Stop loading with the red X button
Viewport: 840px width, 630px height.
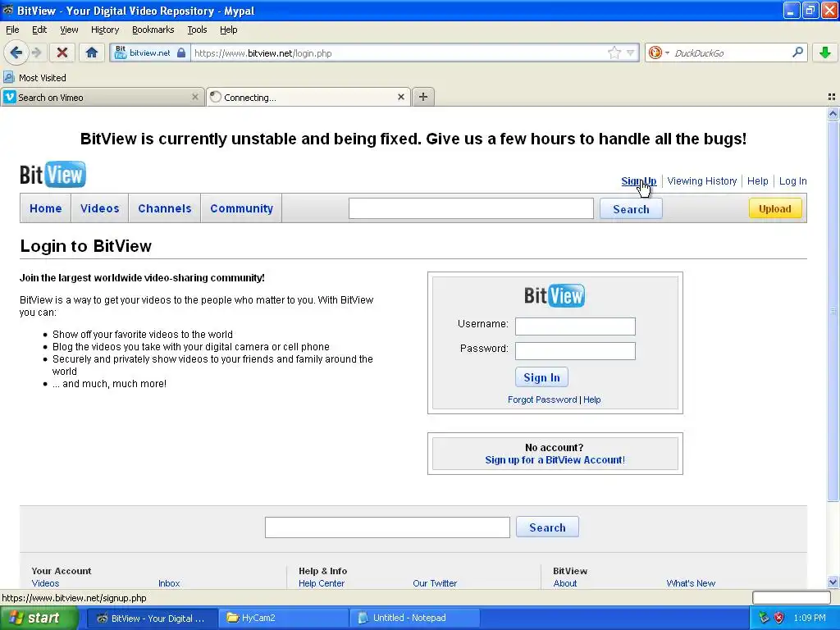coord(62,52)
